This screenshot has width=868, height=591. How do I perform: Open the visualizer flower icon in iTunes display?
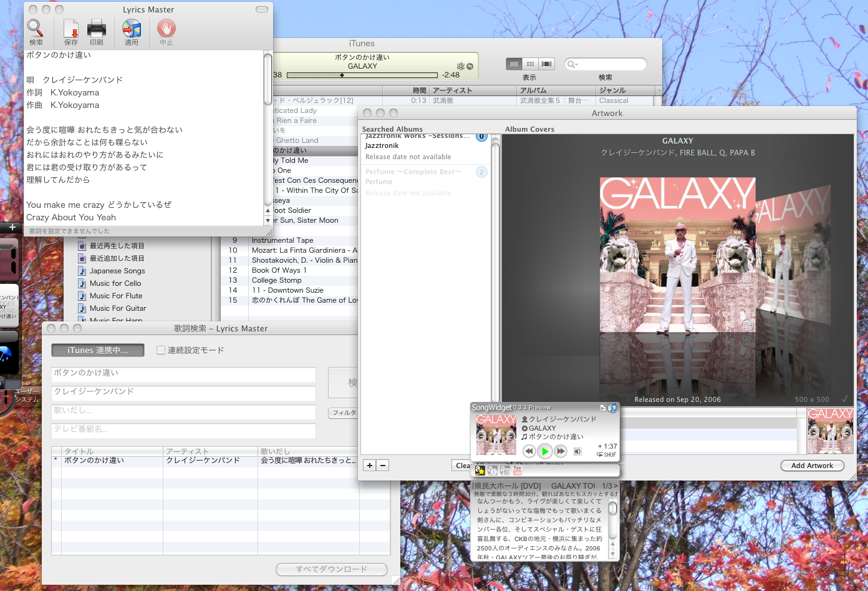pyautogui.click(x=461, y=66)
